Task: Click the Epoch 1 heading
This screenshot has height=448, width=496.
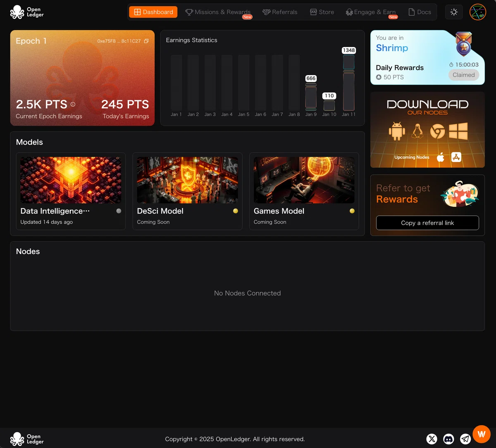Action: (x=31, y=41)
